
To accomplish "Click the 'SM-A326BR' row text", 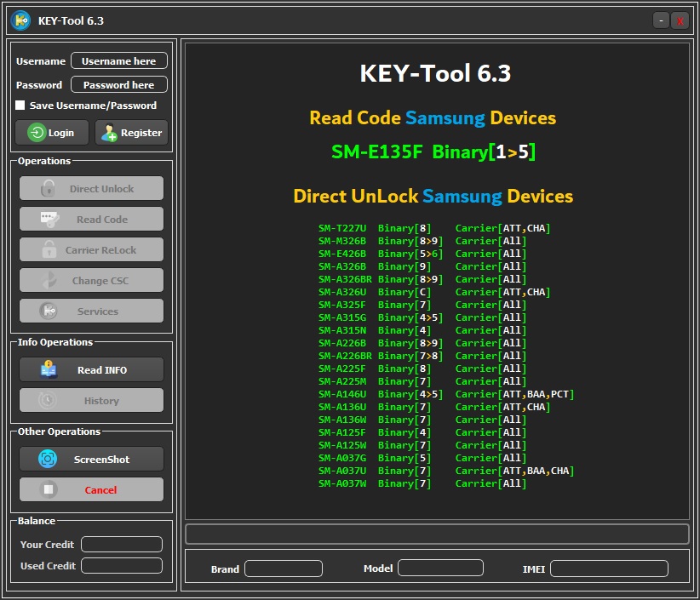I will point(345,279).
